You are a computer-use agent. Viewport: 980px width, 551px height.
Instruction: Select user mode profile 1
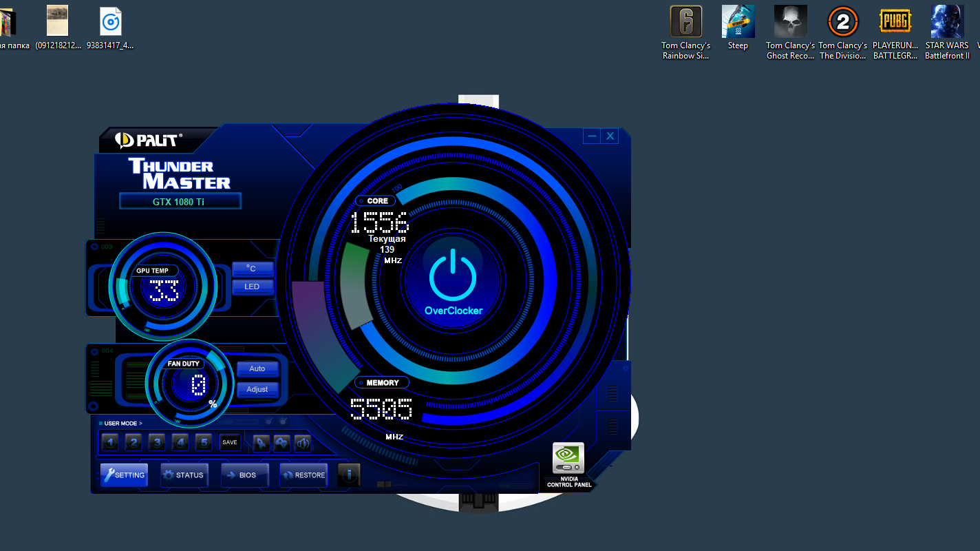pyautogui.click(x=110, y=443)
